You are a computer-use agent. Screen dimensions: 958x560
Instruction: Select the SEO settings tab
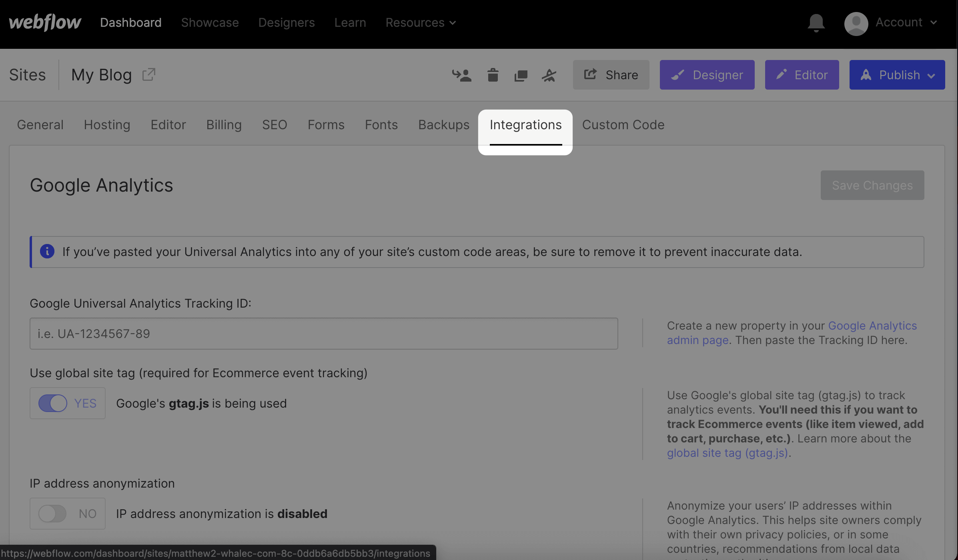275,124
